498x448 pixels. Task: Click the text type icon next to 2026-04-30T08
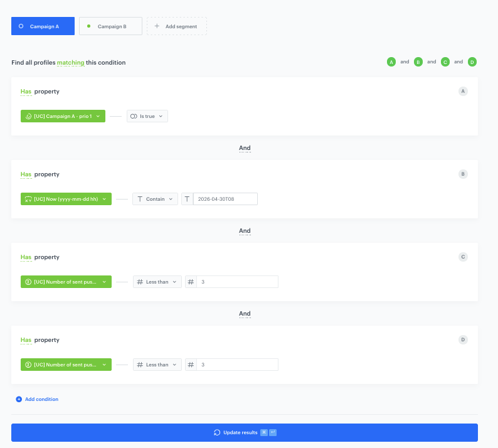click(x=187, y=199)
